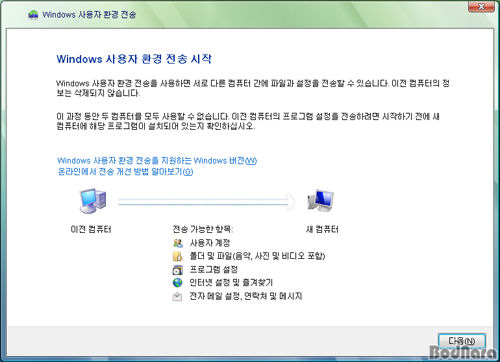Click the program settings (프로그램 설정) icon
The image size is (500, 362).
pyautogui.click(x=178, y=269)
